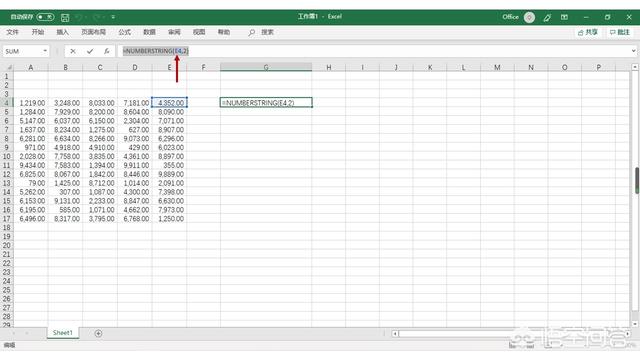Click the Office account avatar
The image size is (640, 360).
point(529,17)
